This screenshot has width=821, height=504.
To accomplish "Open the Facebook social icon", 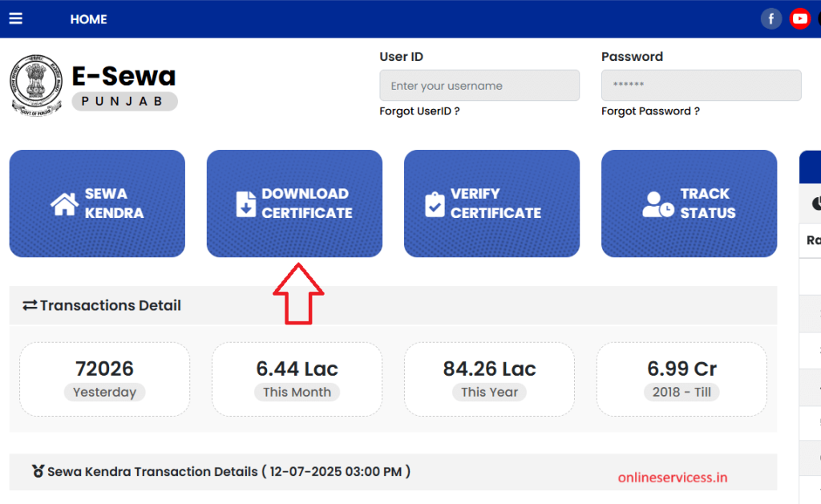I will tap(770, 19).
